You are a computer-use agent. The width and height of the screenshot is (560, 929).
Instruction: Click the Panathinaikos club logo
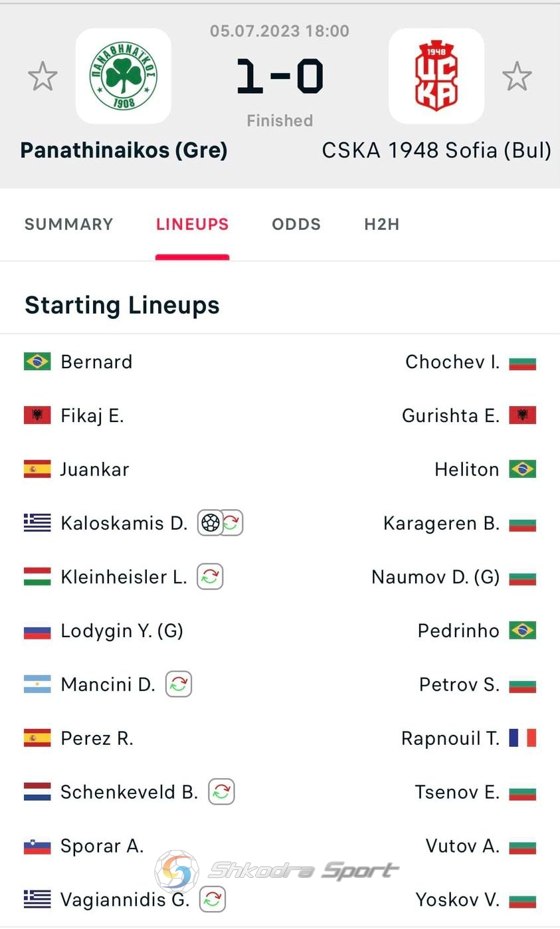coord(124,76)
